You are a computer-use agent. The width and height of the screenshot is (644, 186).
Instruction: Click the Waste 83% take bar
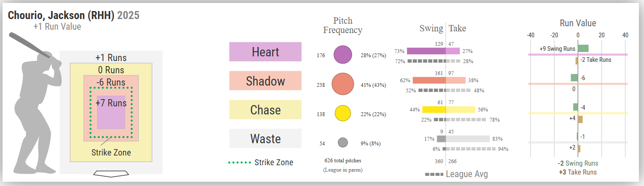click(x=468, y=139)
